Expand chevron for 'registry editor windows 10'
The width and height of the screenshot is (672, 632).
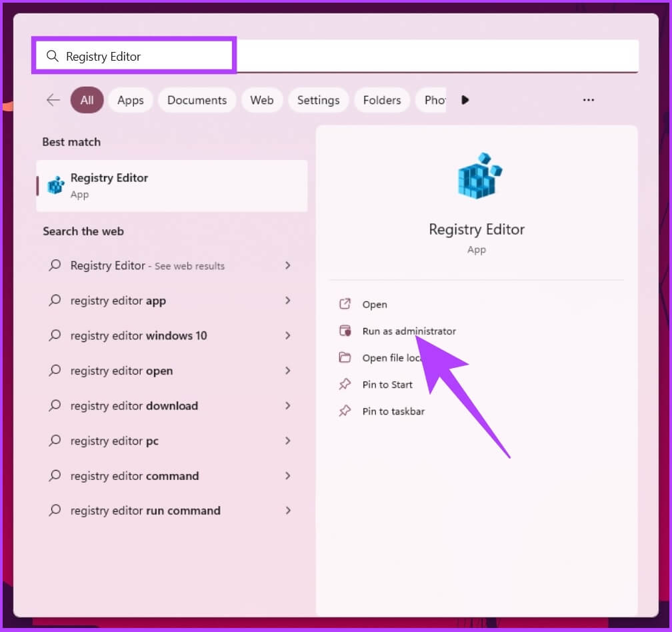[287, 335]
